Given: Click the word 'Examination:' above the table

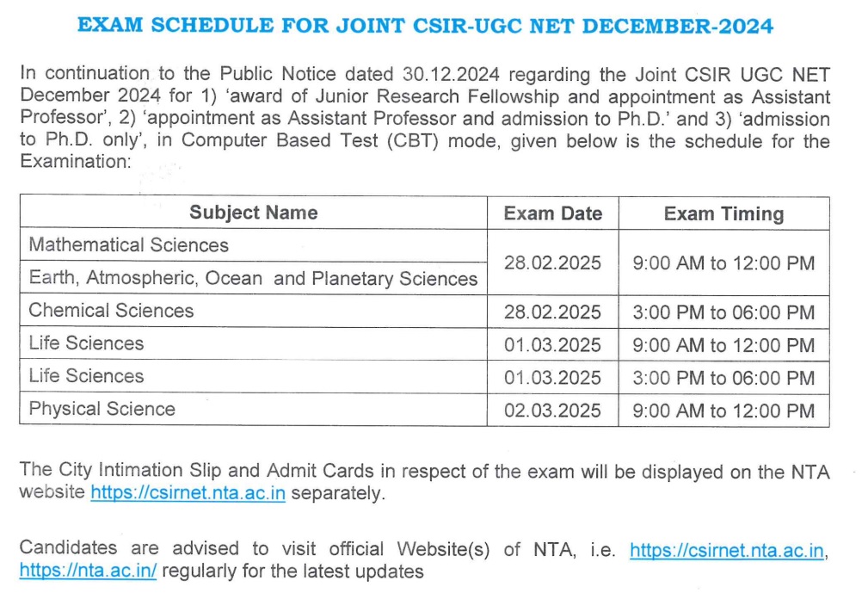Looking at the screenshot, I should tap(75, 163).
